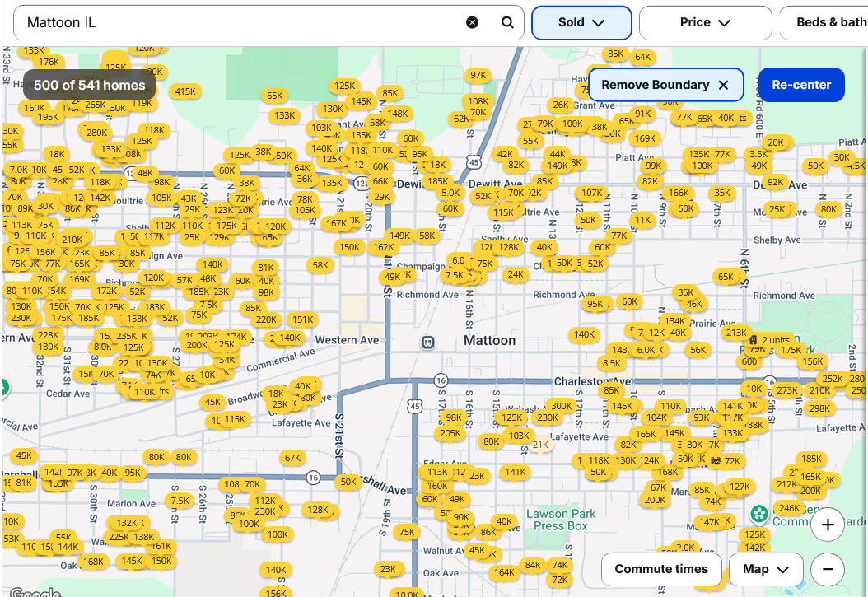This screenshot has height=597, width=868.
Task: Click the magnifier search icon
Action: pyautogui.click(x=507, y=22)
